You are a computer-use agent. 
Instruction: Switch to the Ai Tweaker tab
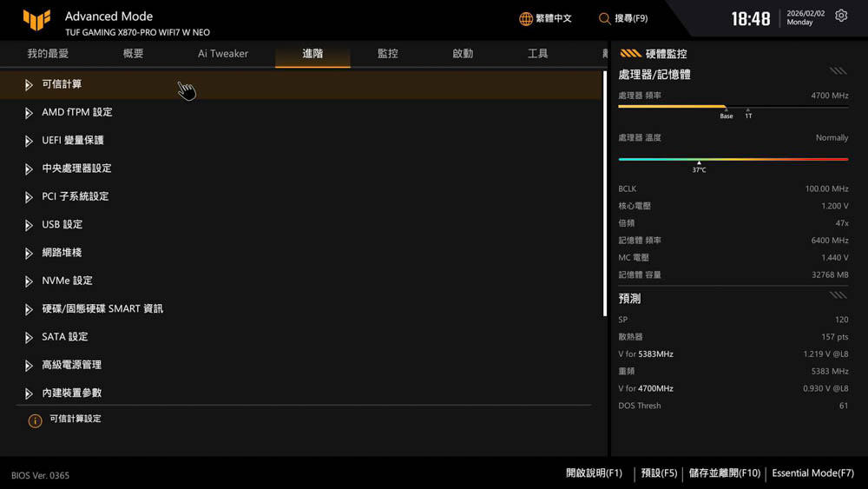coord(223,54)
